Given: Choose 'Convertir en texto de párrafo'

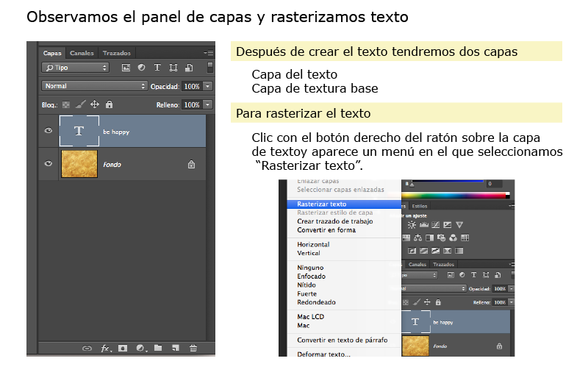Looking at the screenshot, I should (x=344, y=340).
